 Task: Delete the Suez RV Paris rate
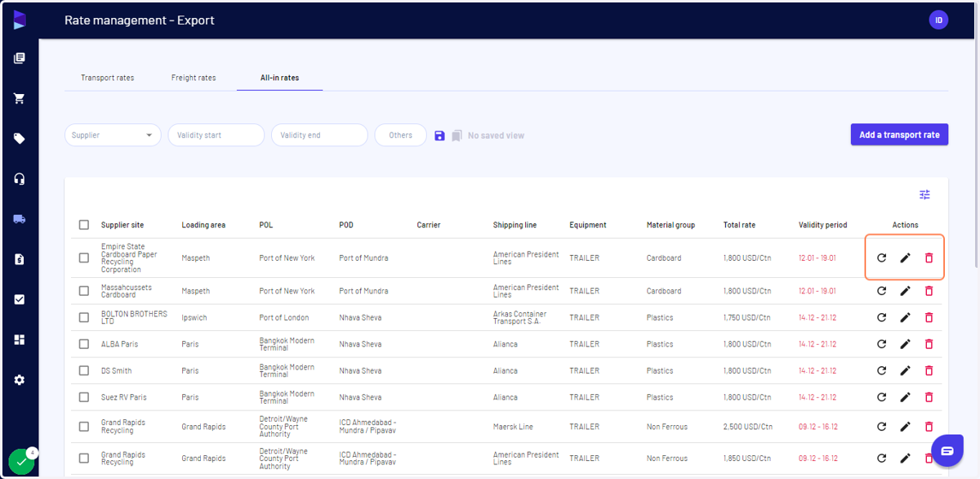click(x=929, y=397)
